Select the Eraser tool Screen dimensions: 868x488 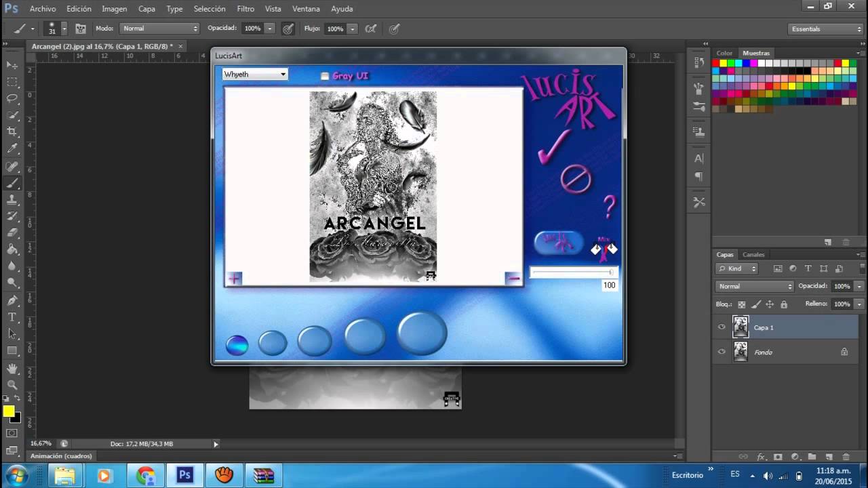tap(12, 232)
